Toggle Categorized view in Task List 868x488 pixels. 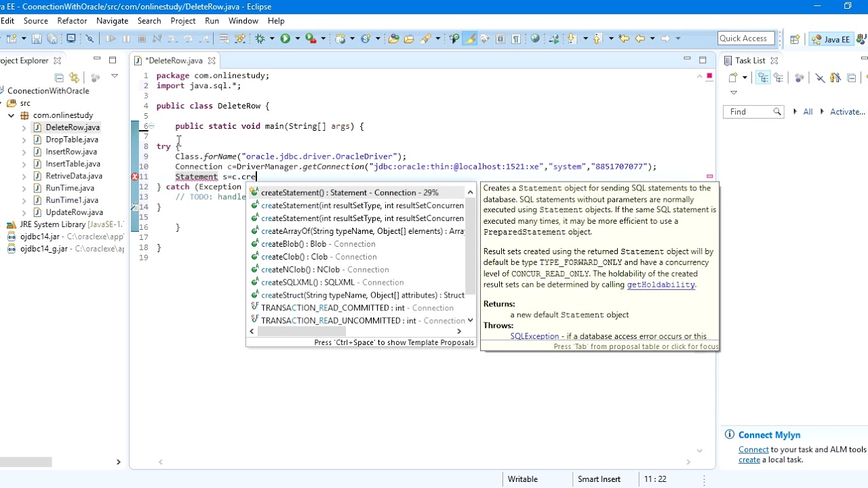763,78
